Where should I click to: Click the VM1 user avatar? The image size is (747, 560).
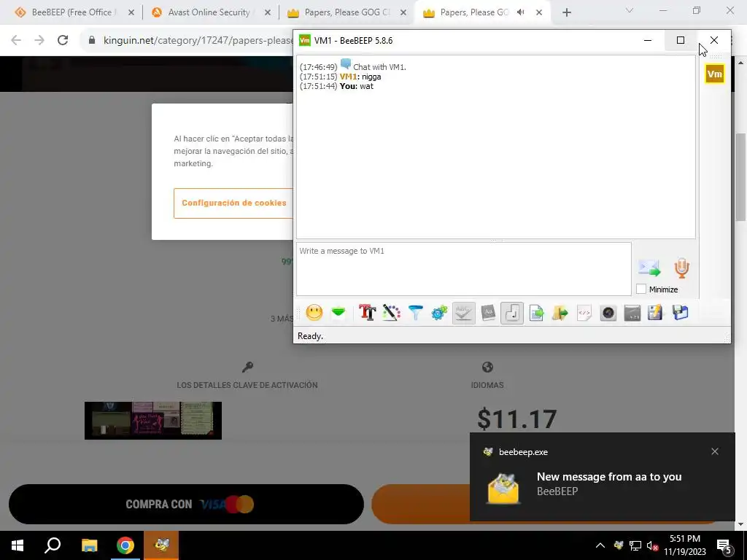point(714,74)
